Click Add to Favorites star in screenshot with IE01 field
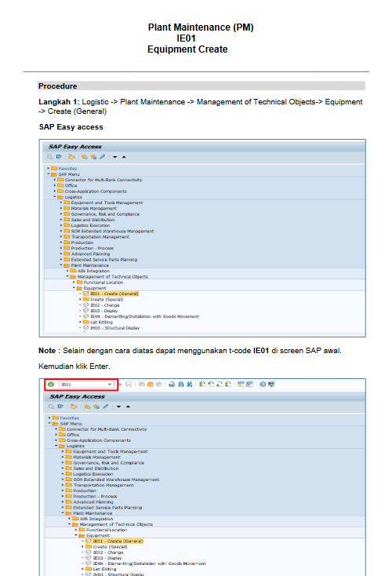Screen dimensions: 392x576 tap(87, 406)
